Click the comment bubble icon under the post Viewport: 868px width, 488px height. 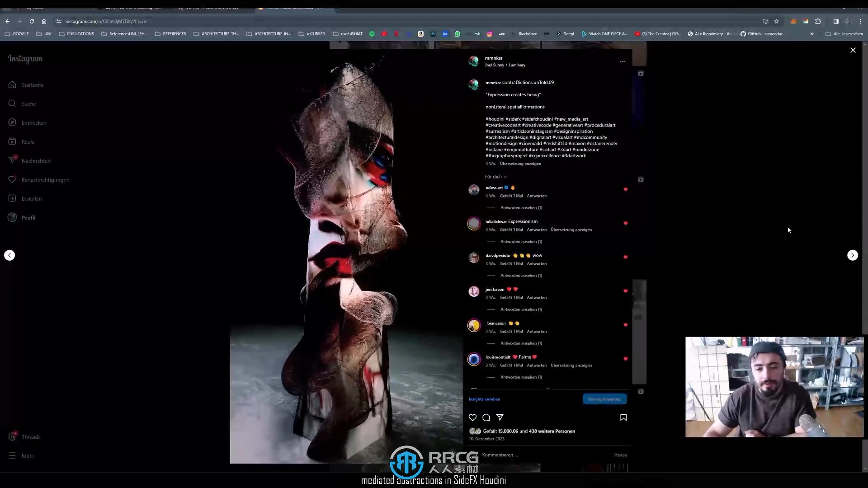tap(486, 418)
